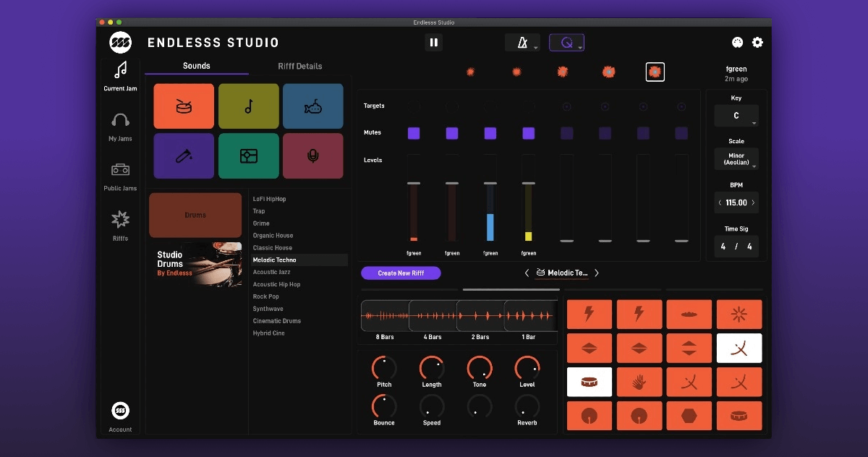
Task: Expand the Scale dropdown Minor (Aeolian)
Action: 736,159
